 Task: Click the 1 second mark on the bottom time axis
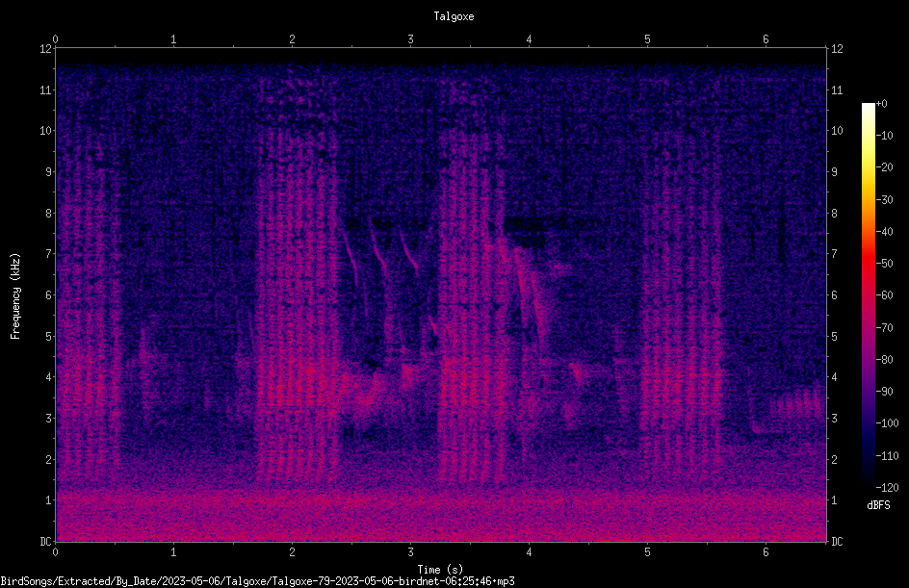[x=173, y=552]
